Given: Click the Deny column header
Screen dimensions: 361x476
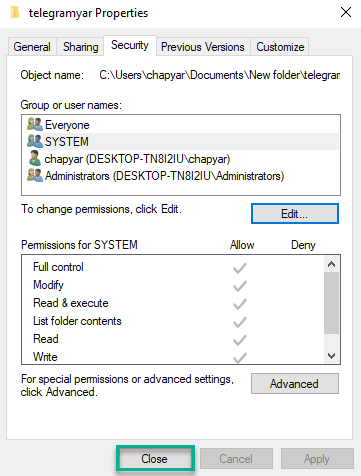Looking at the screenshot, I should coord(303,245).
